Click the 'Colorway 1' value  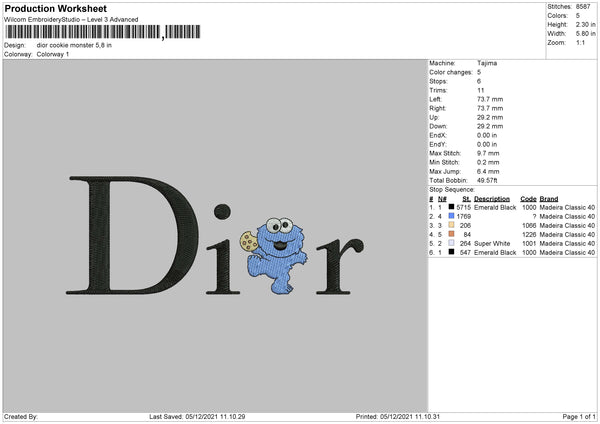point(53,54)
